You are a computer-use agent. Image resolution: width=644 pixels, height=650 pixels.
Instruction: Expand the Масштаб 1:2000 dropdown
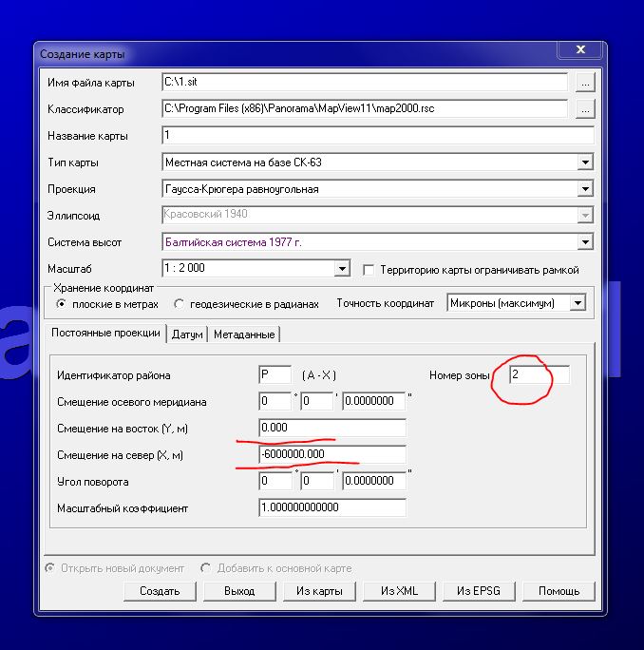(x=342, y=269)
